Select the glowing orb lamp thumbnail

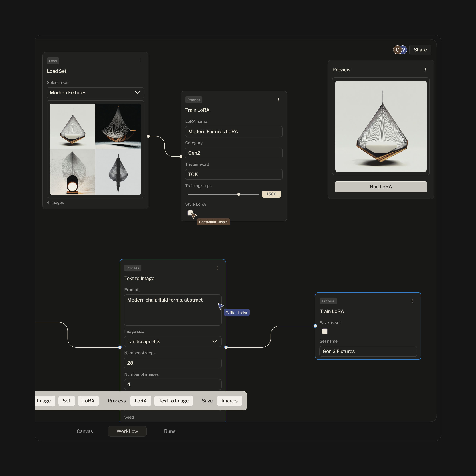point(72,172)
